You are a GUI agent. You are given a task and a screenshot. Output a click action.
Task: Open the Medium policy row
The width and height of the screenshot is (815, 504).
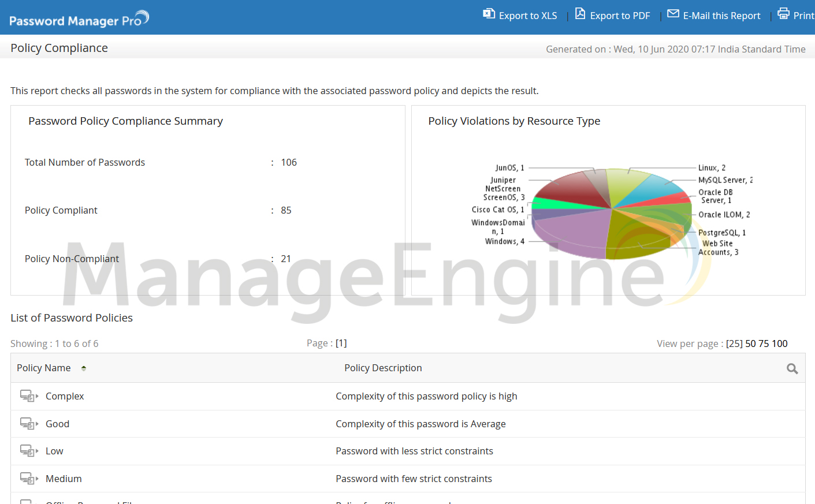point(408,479)
